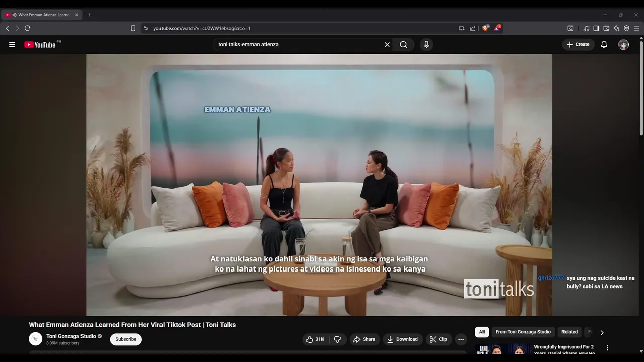Install app icon in address bar

[461, 28]
